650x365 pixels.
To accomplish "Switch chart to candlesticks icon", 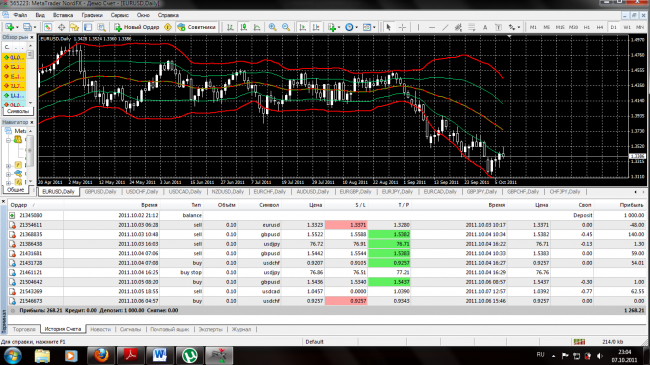I will click(x=244, y=27).
